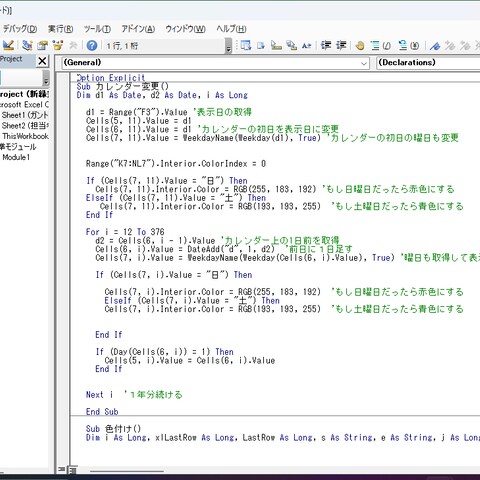Click List Constants icon
The width and height of the screenshot is (480, 480).
(261, 45)
